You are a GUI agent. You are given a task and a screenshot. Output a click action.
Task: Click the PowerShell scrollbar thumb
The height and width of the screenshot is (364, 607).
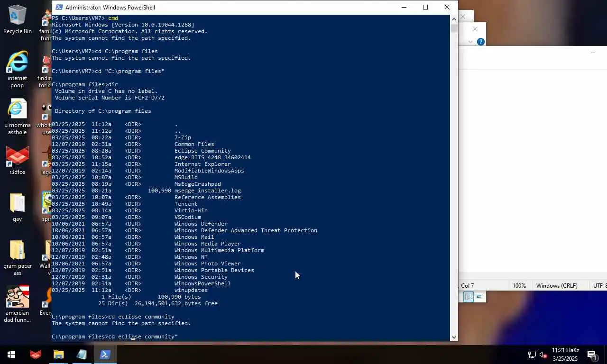[454, 28]
